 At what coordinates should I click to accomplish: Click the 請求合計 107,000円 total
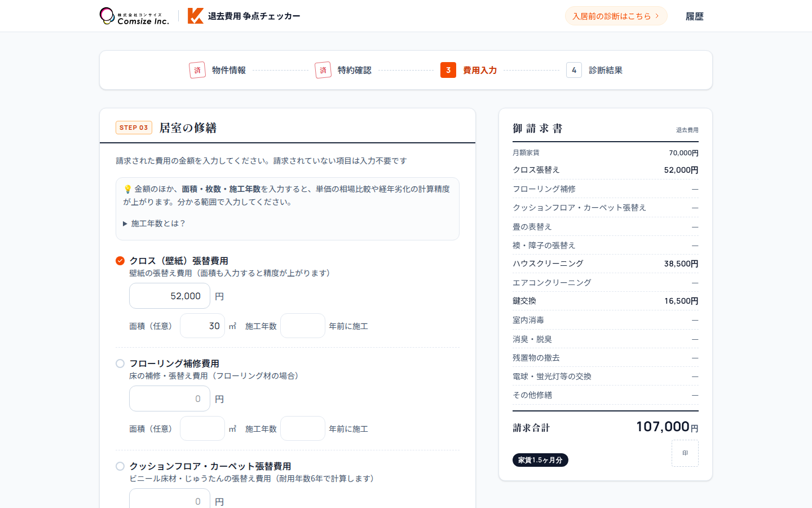(606, 427)
